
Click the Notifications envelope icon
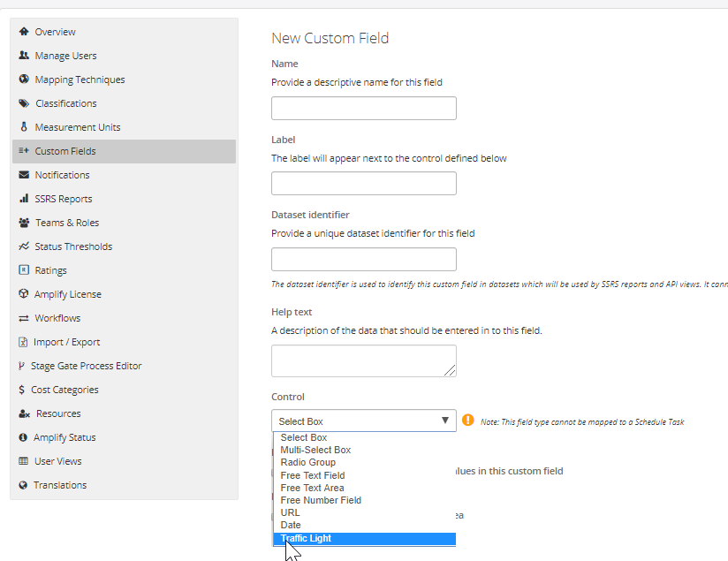coord(24,175)
